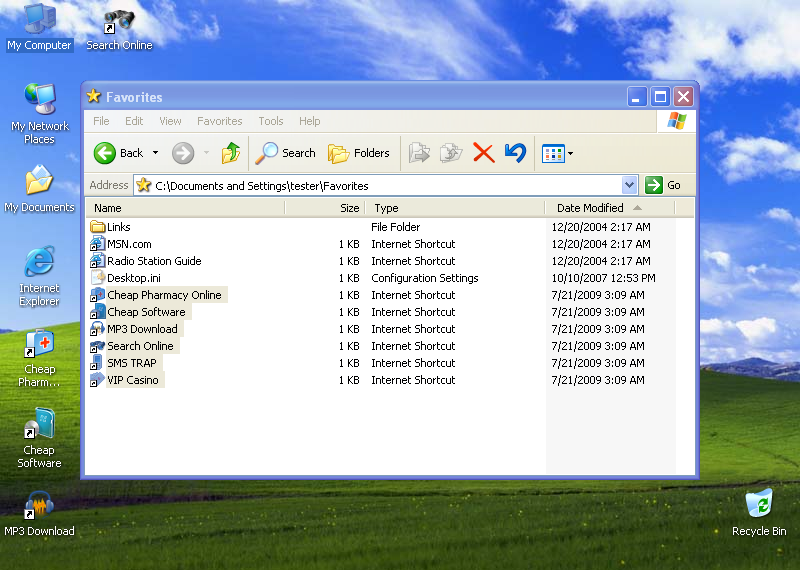Image resolution: width=800 pixels, height=570 pixels.
Task: Select the MSN.com shortcut icon
Action: pyautogui.click(x=97, y=243)
